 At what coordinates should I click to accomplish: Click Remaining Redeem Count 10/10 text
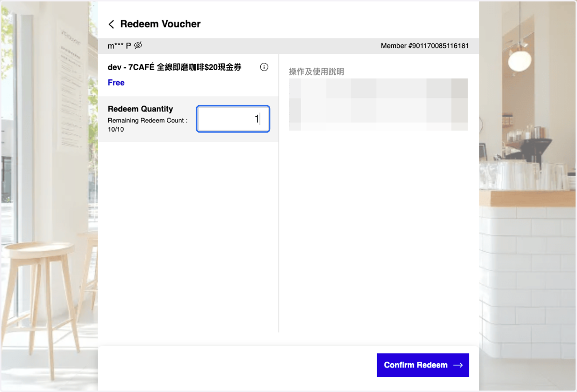point(148,125)
